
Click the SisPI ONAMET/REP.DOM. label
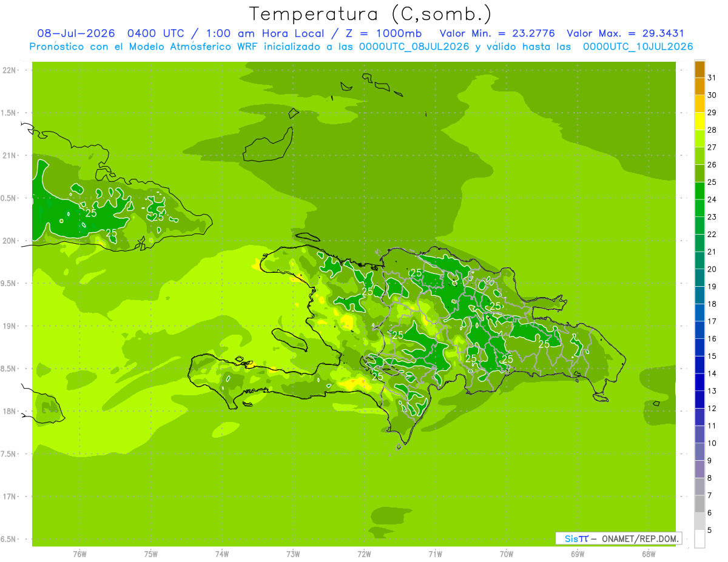click(x=619, y=538)
